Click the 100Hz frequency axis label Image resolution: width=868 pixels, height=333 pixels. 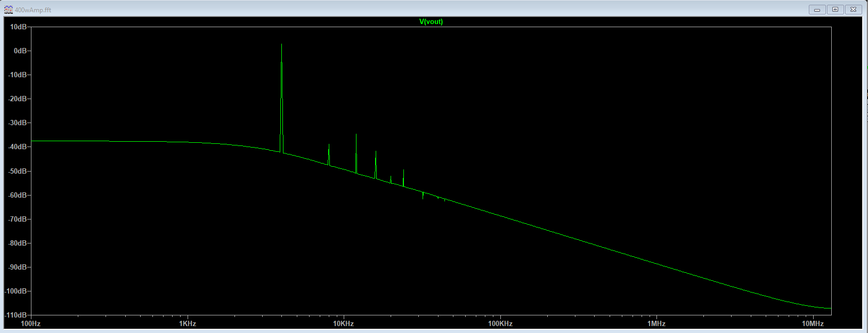pos(30,323)
